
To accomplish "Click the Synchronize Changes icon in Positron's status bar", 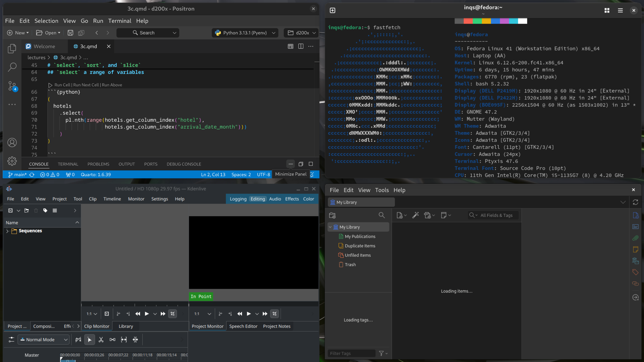I will [32, 175].
